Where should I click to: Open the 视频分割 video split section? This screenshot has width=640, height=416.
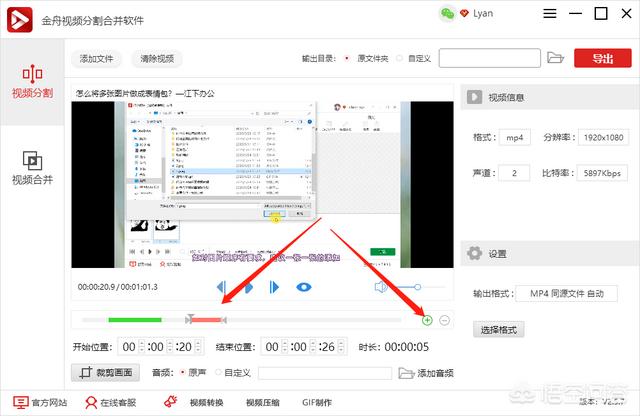(x=32, y=82)
